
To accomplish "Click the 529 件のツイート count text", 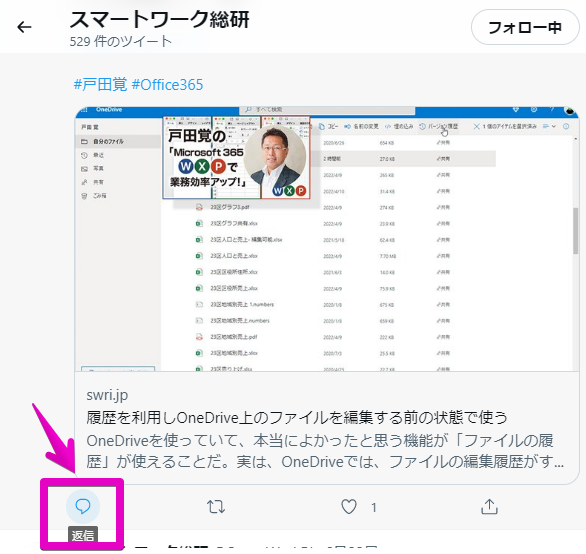I will (x=121, y=41).
